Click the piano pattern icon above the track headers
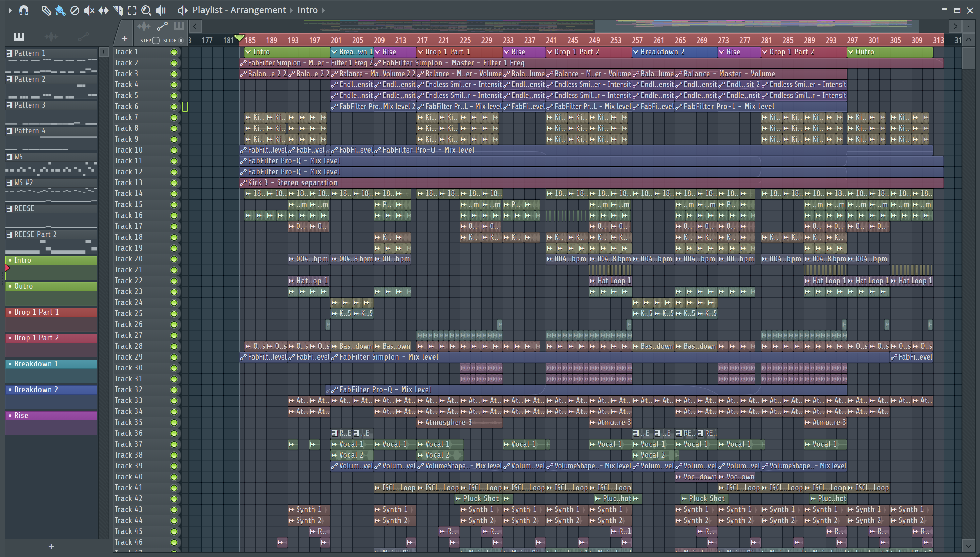This screenshot has width=980, height=557. pos(179,26)
